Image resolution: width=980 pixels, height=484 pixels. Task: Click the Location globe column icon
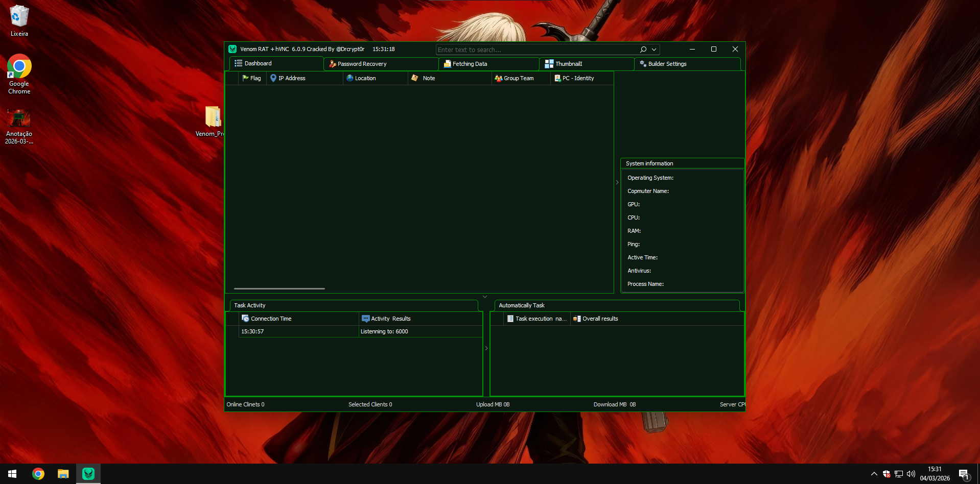click(x=350, y=78)
